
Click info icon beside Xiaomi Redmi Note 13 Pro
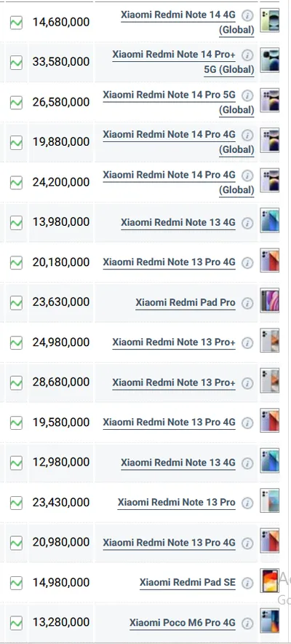coord(247,503)
